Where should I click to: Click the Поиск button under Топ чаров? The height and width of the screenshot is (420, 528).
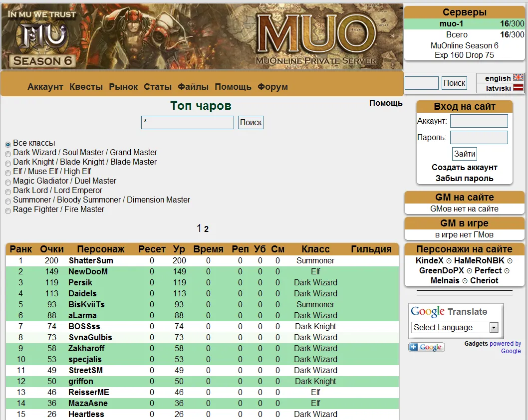pyautogui.click(x=251, y=123)
